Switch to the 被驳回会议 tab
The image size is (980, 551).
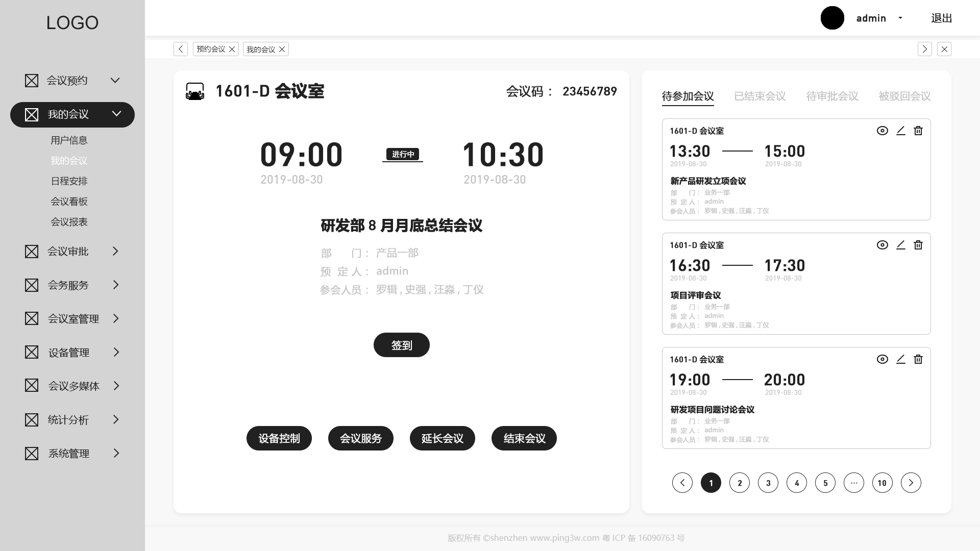[904, 96]
